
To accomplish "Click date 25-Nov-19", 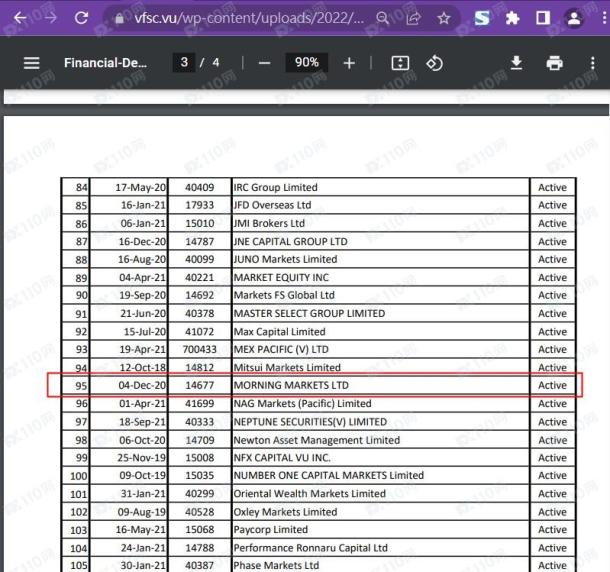I will pyautogui.click(x=142, y=458).
